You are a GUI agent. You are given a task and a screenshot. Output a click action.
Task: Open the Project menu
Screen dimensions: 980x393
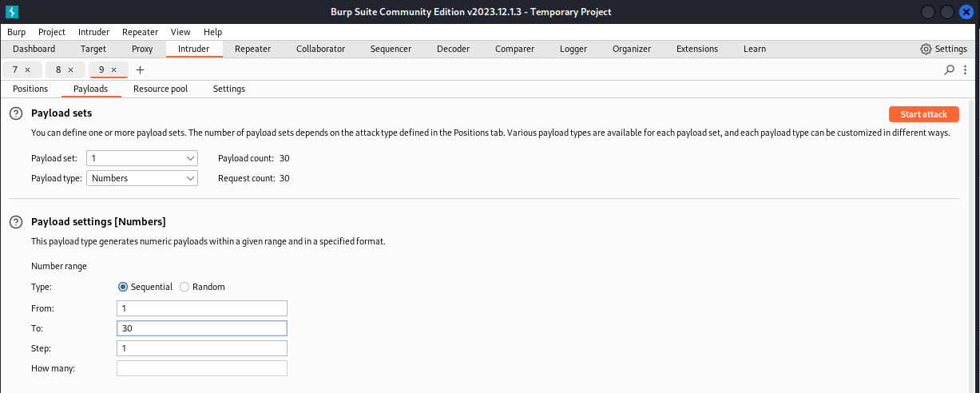pos(52,32)
